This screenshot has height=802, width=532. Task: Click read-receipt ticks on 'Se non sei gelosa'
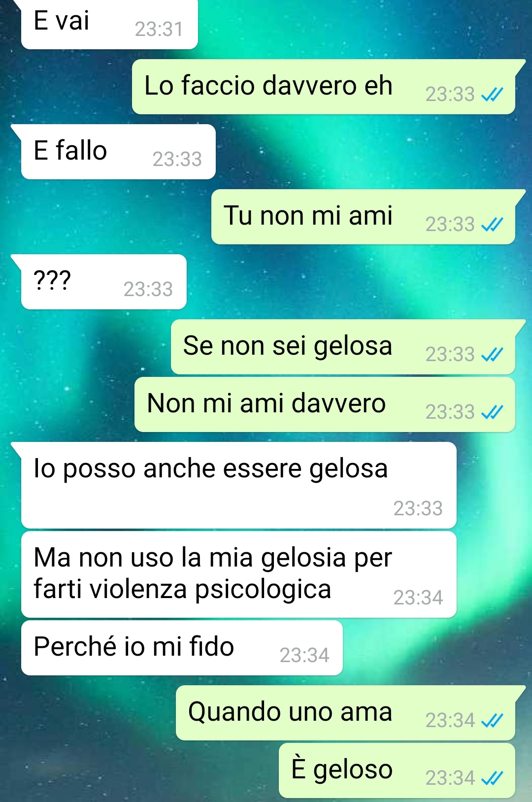coord(492,354)
